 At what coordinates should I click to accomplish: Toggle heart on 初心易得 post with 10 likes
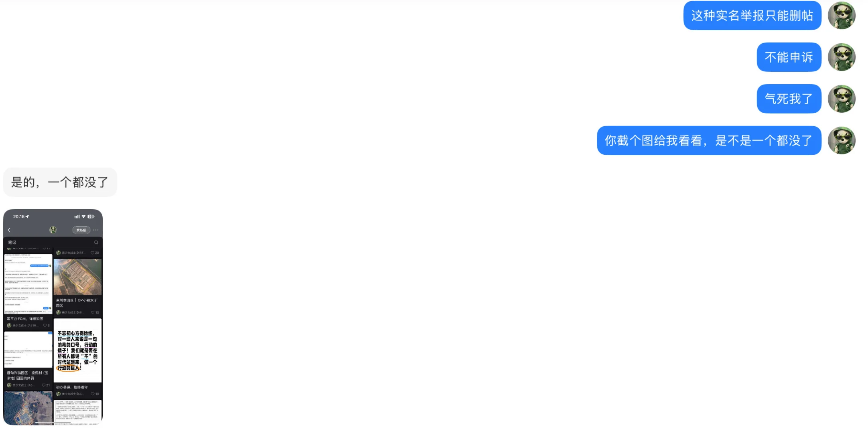click(93, 394)
